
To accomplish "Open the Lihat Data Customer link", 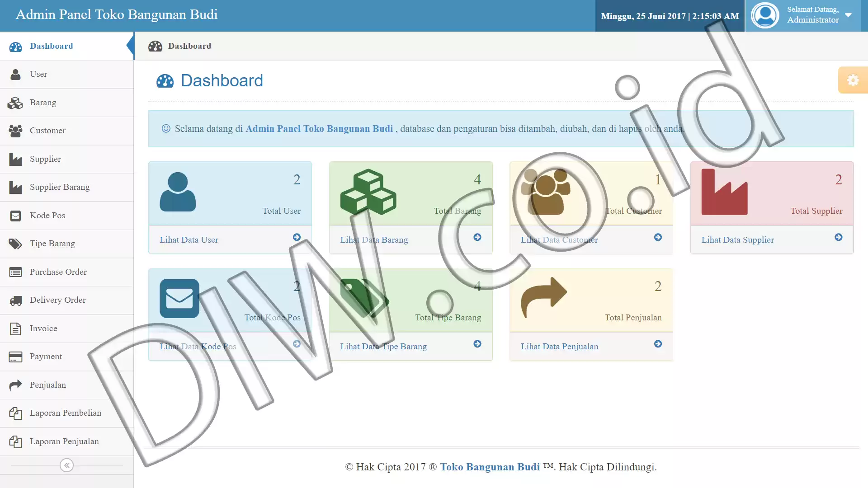I will 559,239.
